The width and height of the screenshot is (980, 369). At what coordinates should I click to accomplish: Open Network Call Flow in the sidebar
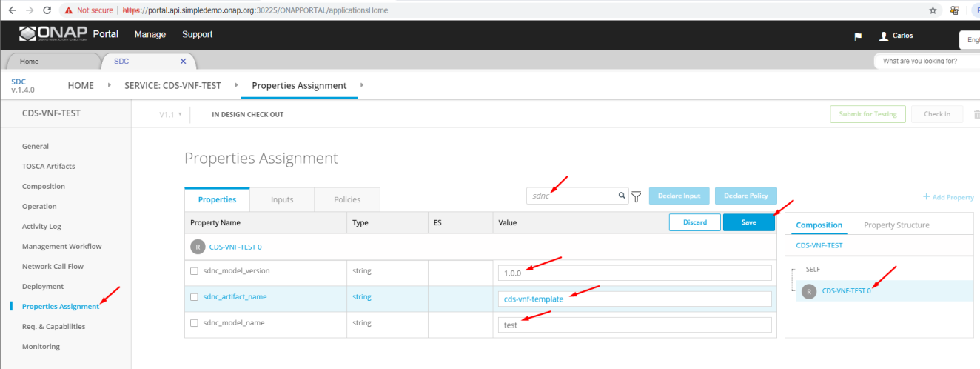click(x=53, y=266)
